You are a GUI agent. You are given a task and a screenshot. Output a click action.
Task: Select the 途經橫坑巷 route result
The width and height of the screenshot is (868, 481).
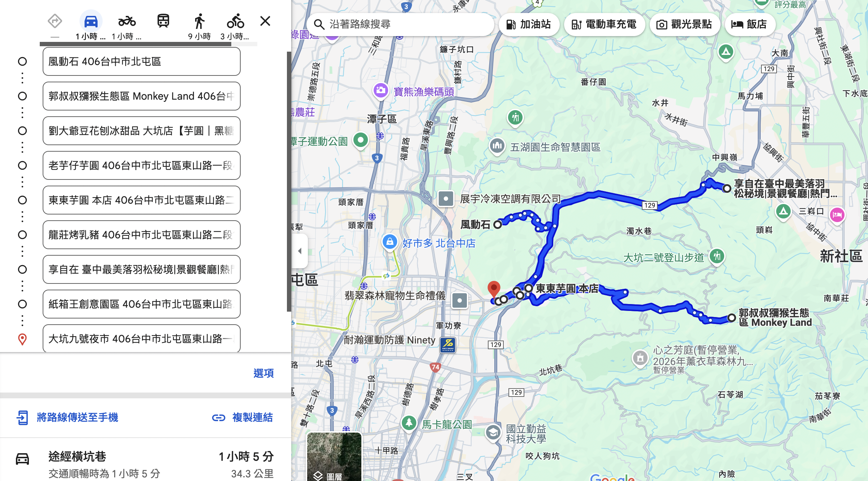[145, 464]
